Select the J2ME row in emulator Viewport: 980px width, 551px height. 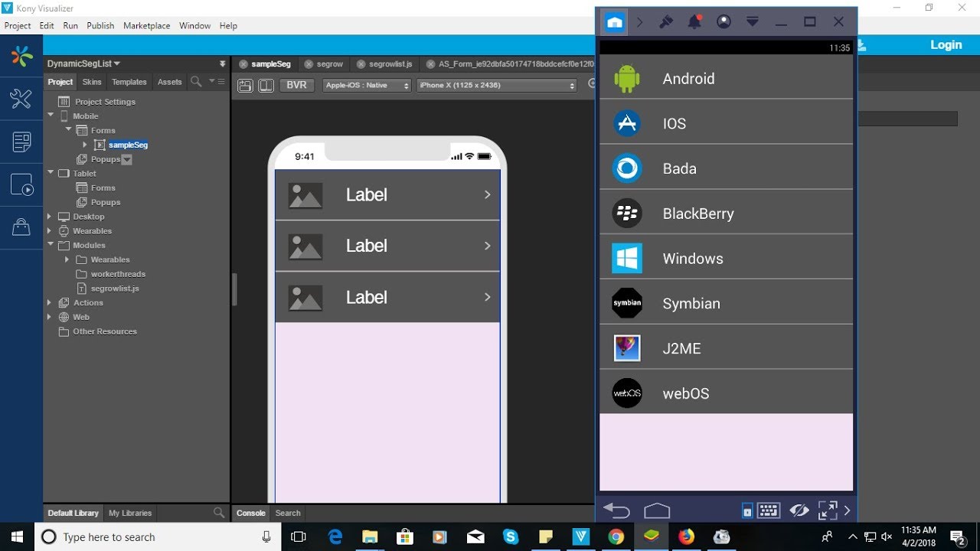click(726, 348)
